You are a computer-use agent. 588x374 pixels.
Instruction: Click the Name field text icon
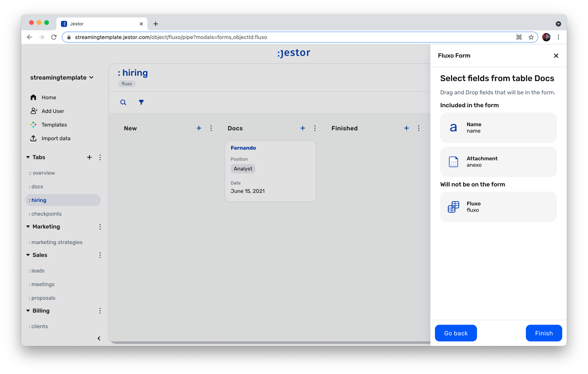pos(453,128)
